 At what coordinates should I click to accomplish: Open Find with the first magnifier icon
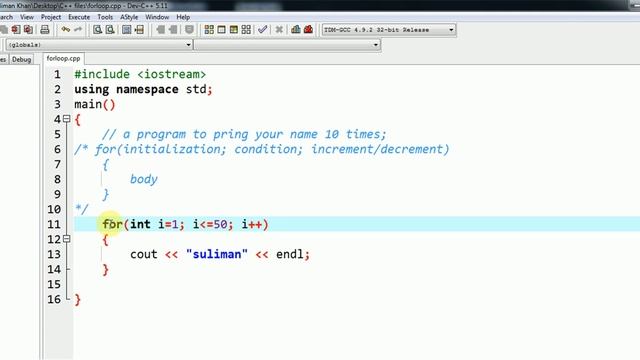97,29
